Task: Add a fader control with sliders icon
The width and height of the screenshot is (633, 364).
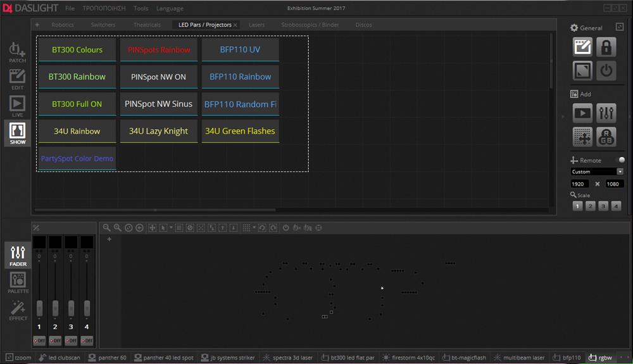Action: point(606,113)
